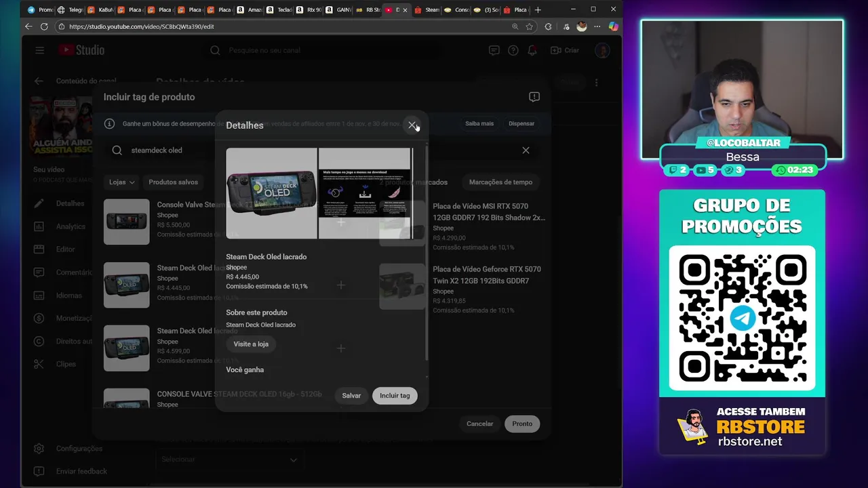Switch to Marcações de tempo

click(x=500, y=182)
